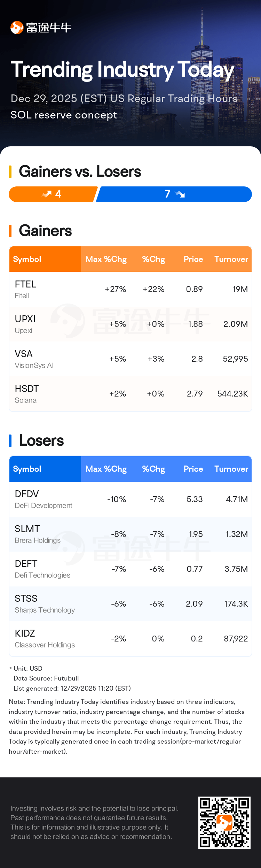The height and width of the screenshot is (868, 261).
Task: Open the KIDZ Classover Holdings row
Action: [x=130, y=639]
